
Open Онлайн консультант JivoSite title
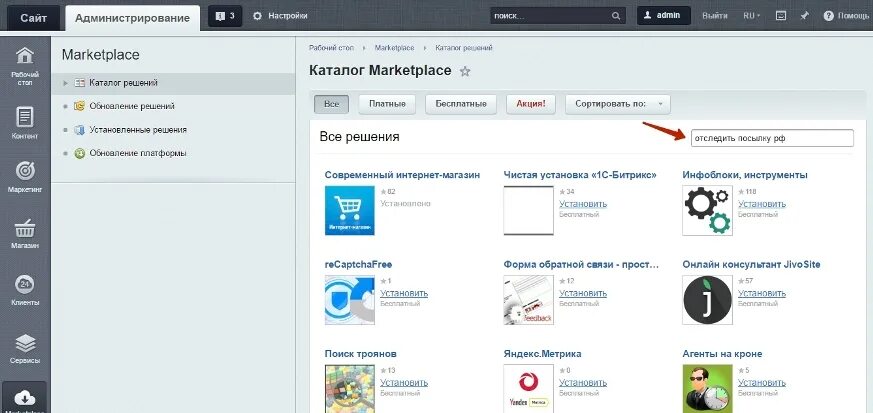coord(752,264)
